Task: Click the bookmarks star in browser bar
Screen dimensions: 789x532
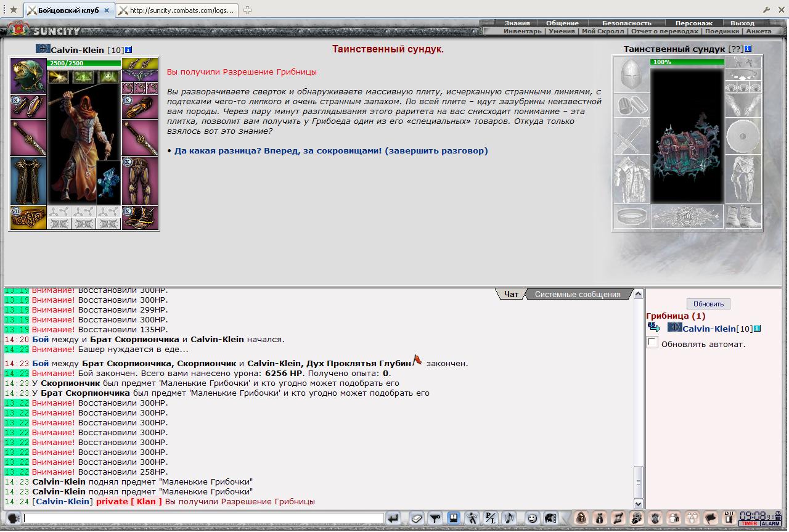Action: (14, 10)
